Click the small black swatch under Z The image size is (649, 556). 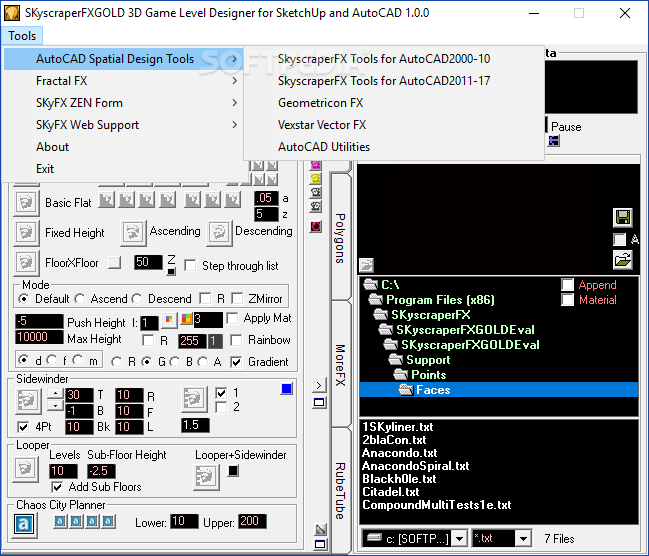tap(171, 272)
